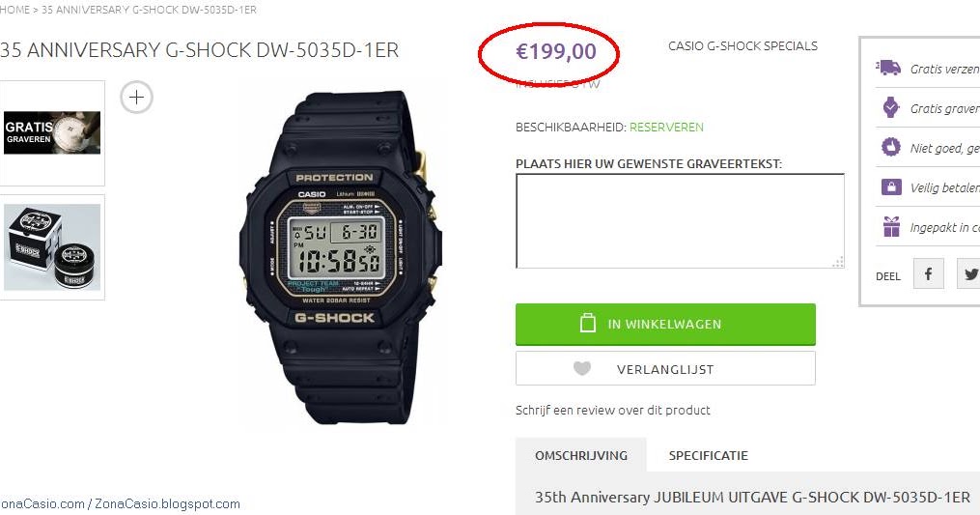Add the watch to cart via In Winkelwagen

coord(665,324)
